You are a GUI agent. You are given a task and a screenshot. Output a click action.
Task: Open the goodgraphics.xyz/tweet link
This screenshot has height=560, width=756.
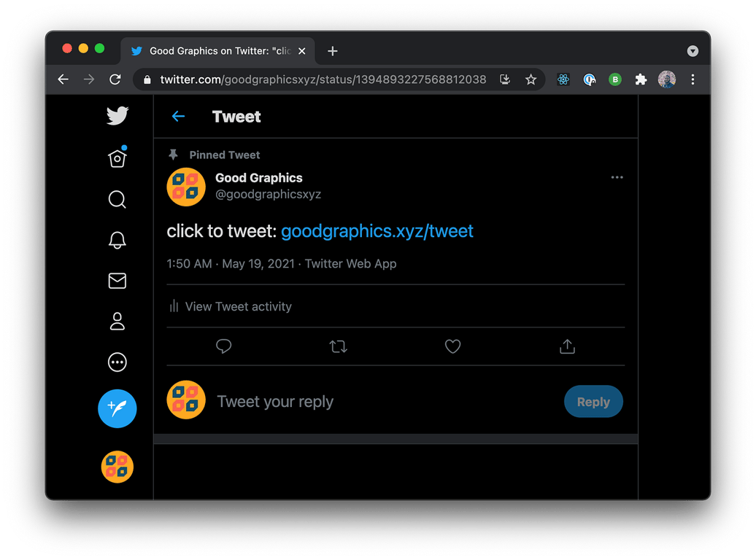[377, 231]
